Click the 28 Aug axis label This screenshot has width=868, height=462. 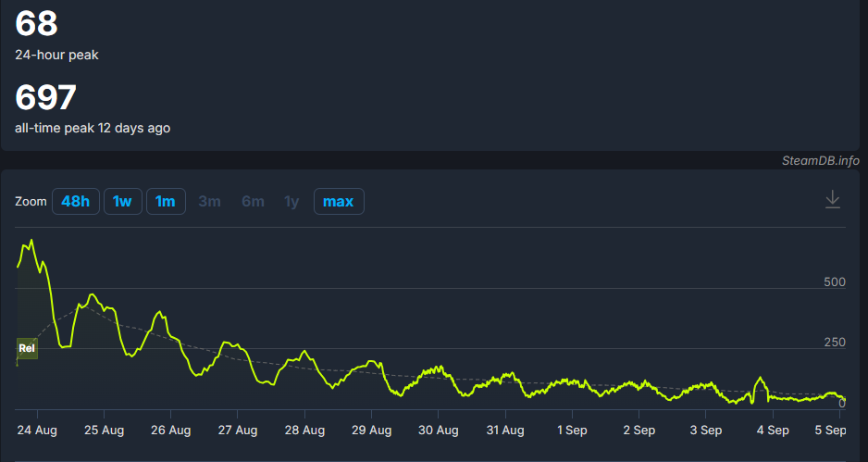[304, 430]
